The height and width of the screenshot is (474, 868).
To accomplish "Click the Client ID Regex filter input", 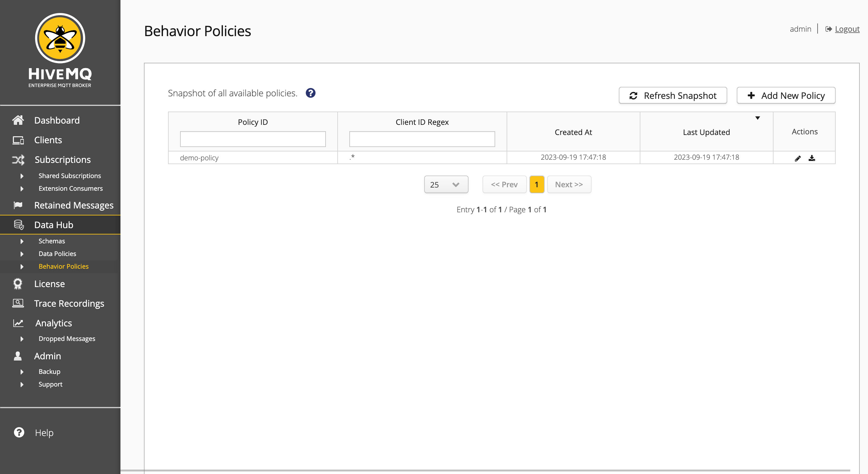I will (422, 139).
